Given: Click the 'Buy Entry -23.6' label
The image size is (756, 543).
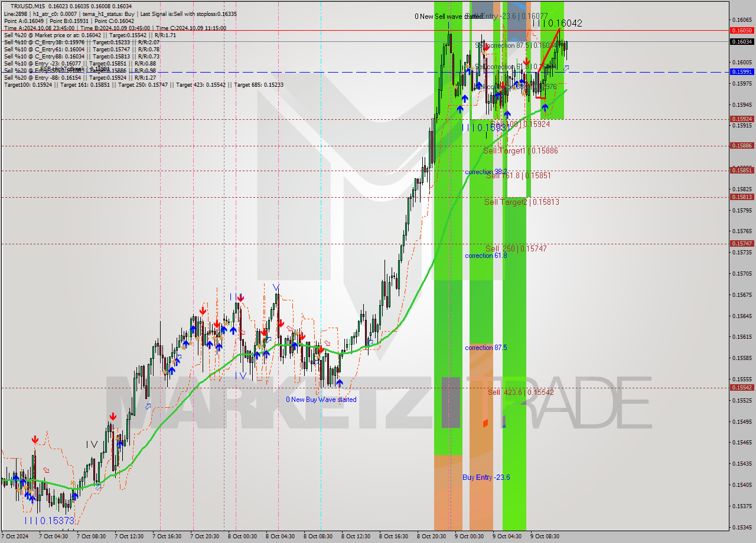Looking at the screenshot, I should (x=486, y=477).
